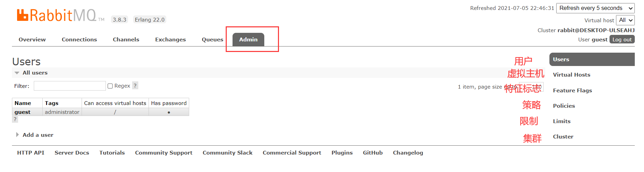Expand the Add a user section
This screenshot has width=644, height=172.
coord(34,135)
